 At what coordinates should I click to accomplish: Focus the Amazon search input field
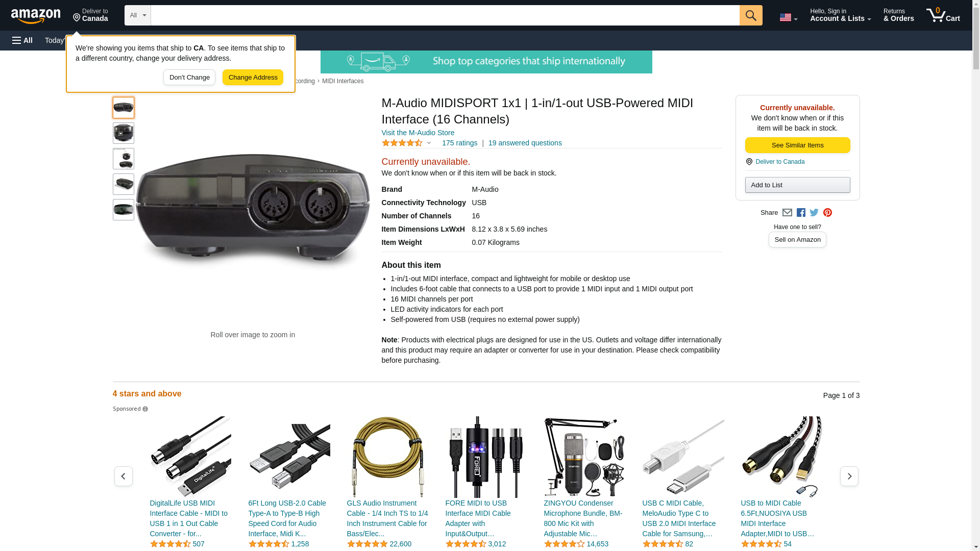(445, 15)
